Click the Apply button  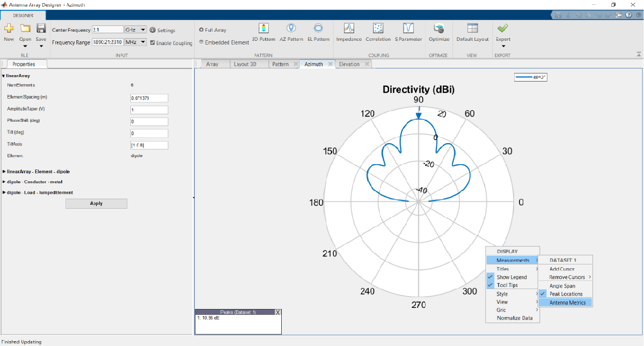[96, 203]
